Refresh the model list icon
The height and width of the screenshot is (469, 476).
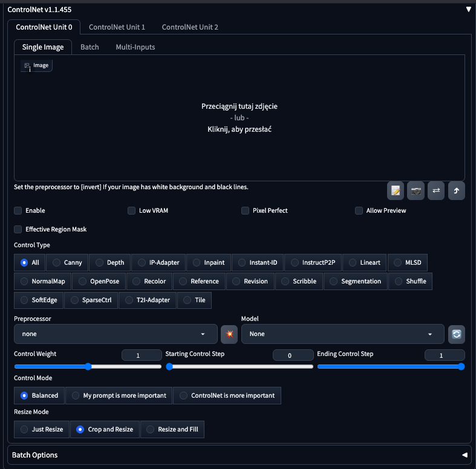(456, 334)
